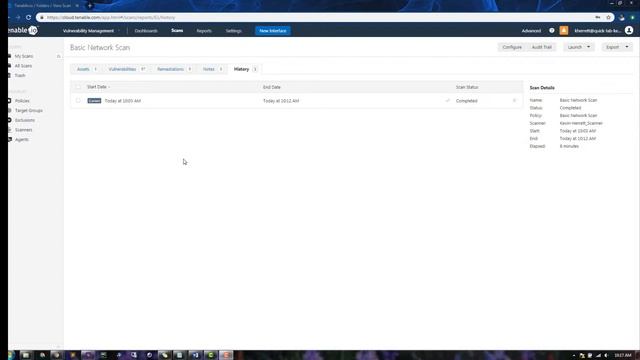Click the Tenable.io logo
Viewport: 640px width, 360px height.
pos(23,30)
